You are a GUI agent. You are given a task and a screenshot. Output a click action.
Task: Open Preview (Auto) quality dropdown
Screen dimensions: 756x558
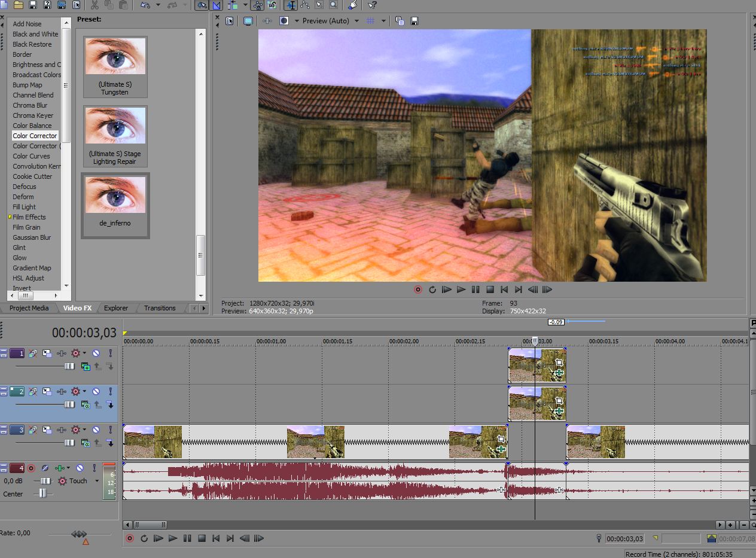331,21
